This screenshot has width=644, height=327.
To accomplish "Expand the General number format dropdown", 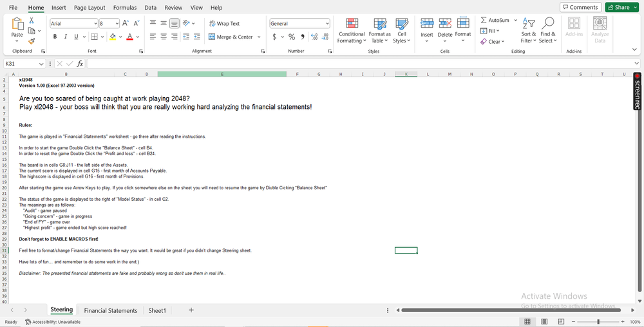I will coord(327,23).
